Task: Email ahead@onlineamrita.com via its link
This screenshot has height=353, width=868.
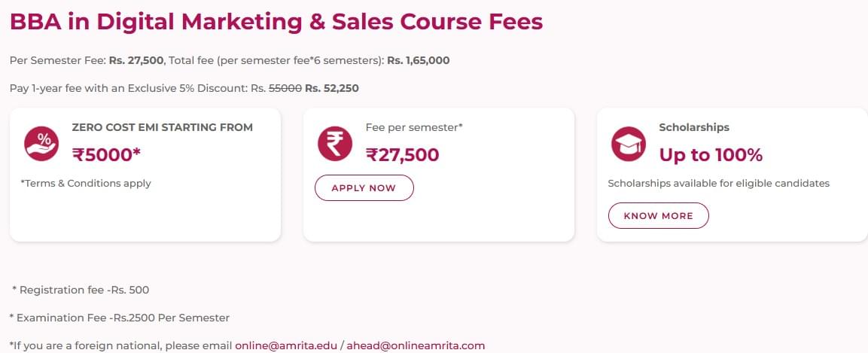Action: (417, 345)
